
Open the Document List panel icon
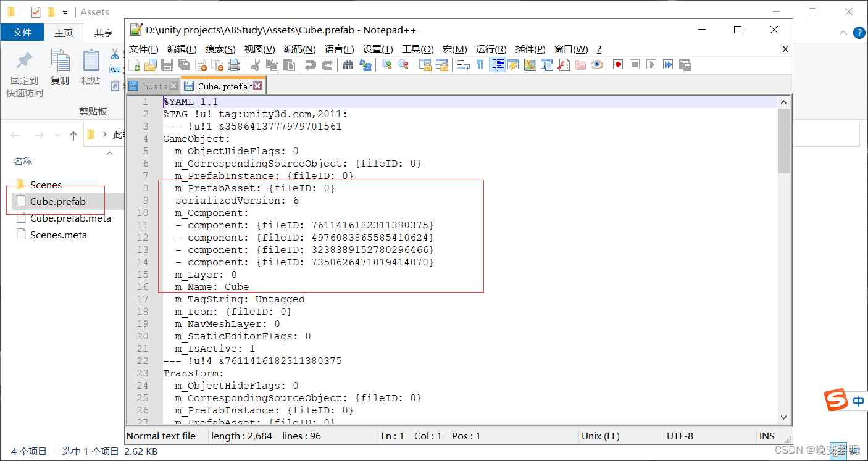coord(547,65)
